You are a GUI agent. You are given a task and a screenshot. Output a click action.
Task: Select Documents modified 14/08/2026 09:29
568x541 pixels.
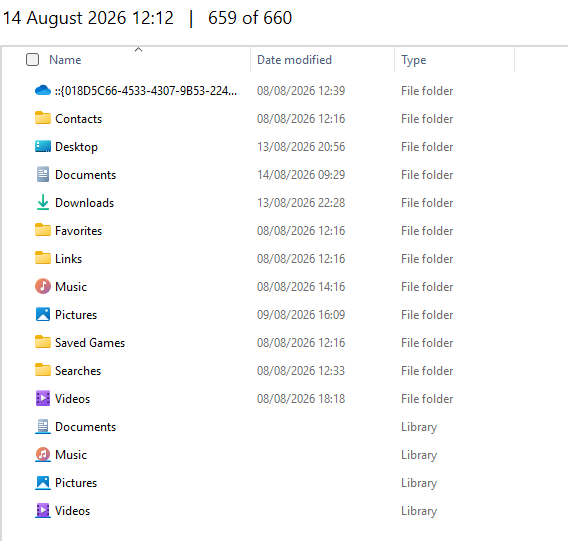85,175
